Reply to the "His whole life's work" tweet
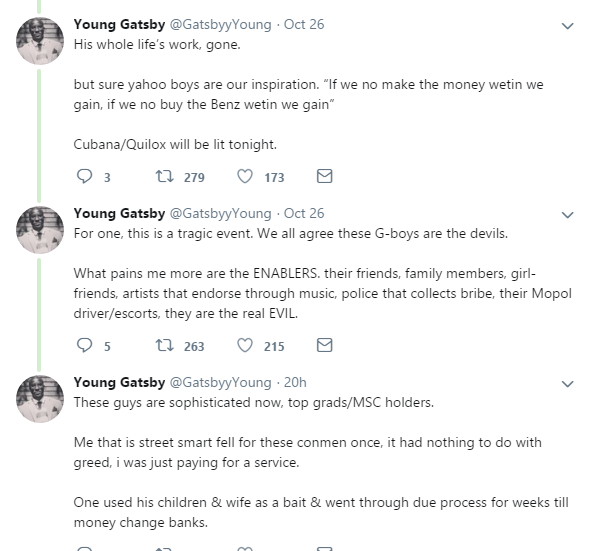This screenshot has height=551, width=606. (84, 176)
